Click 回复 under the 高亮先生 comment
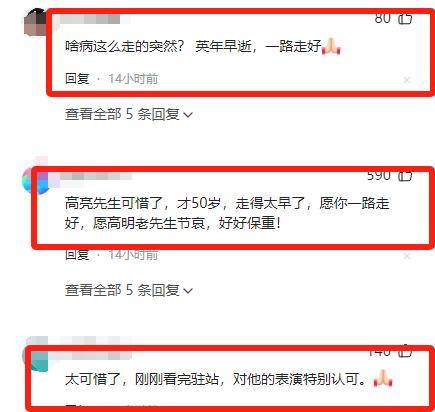This screenshot has height=412, width=435. tap(77, 255)
